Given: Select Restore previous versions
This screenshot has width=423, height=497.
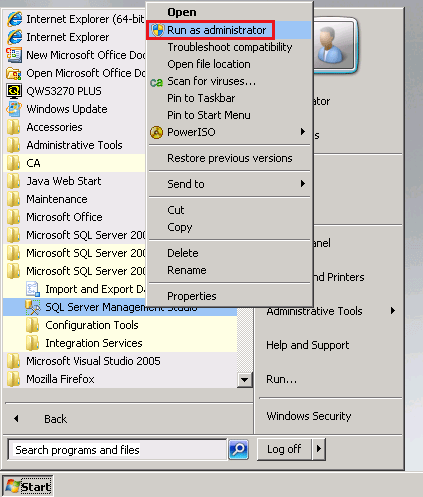Looking at the screenshot, I should tap(230, 158).
